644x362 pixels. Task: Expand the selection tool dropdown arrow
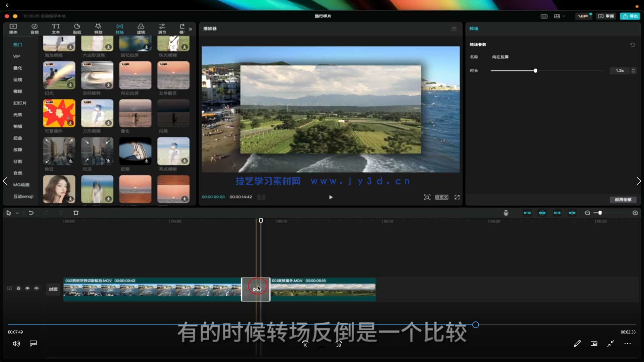point(17,213)
